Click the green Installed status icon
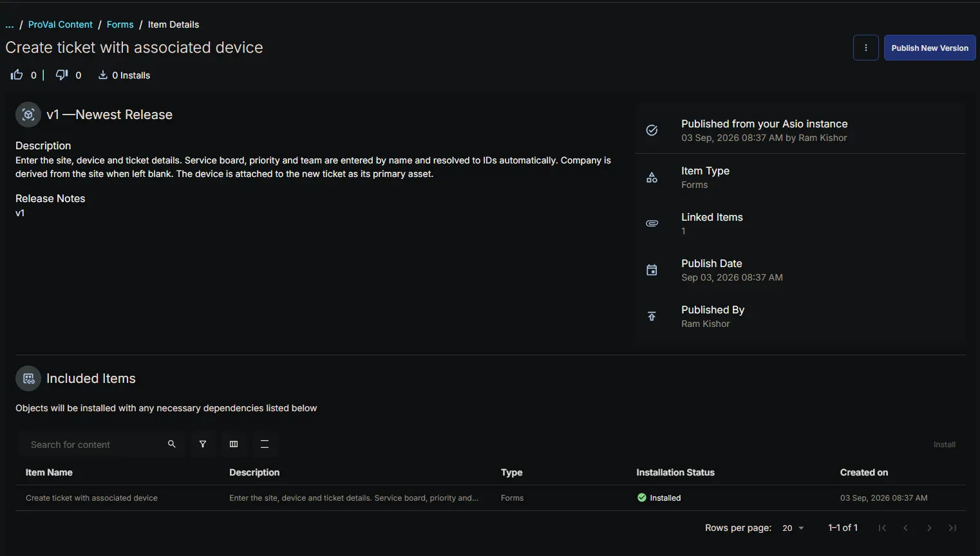The height and width of the screenshot is (556, 980). pyautogui.click(x=642, y=497)
